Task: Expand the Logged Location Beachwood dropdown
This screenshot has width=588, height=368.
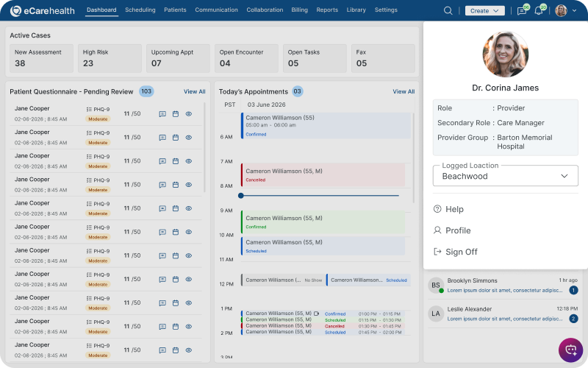Action: (x=505, y=176)
